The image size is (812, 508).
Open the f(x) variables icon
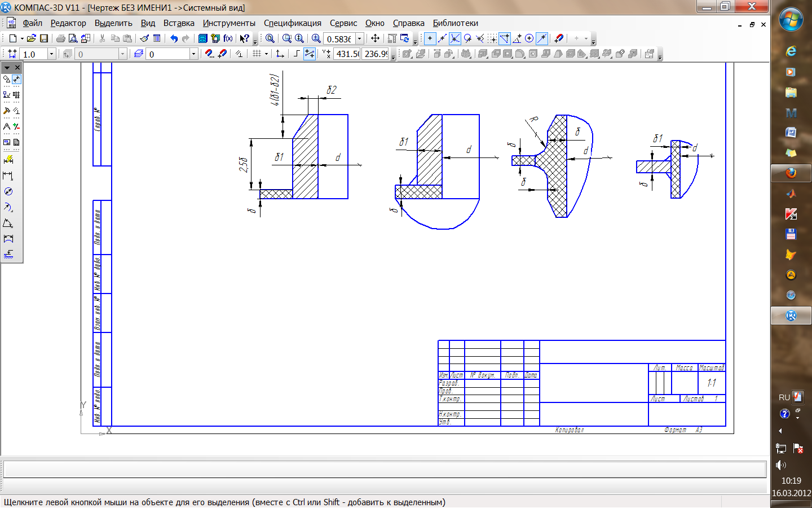pos(228,38)
